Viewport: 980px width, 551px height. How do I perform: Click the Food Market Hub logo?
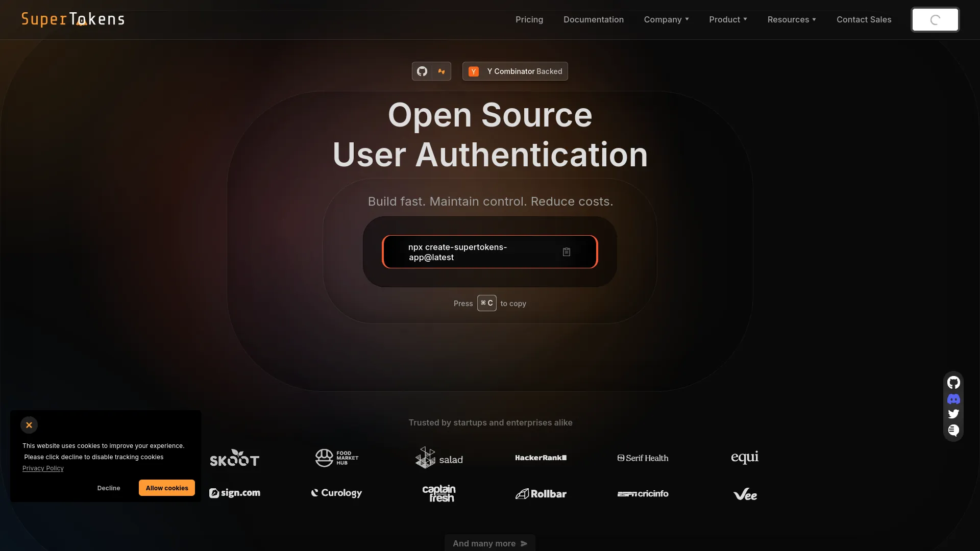[337, 458]
